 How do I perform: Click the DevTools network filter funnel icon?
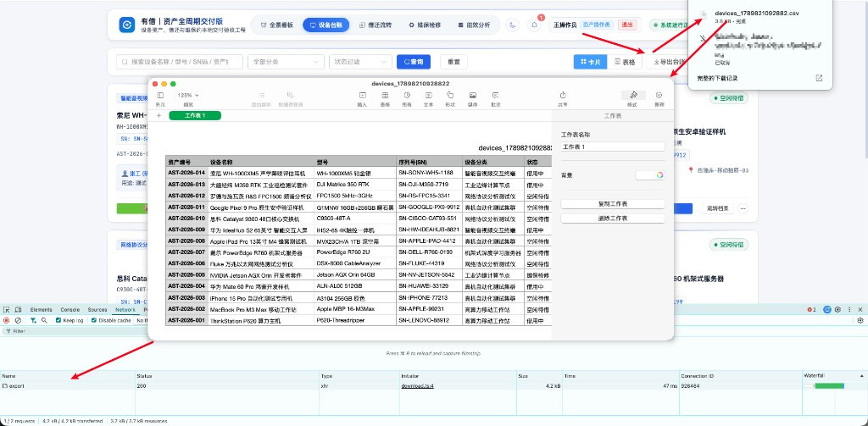33,320
